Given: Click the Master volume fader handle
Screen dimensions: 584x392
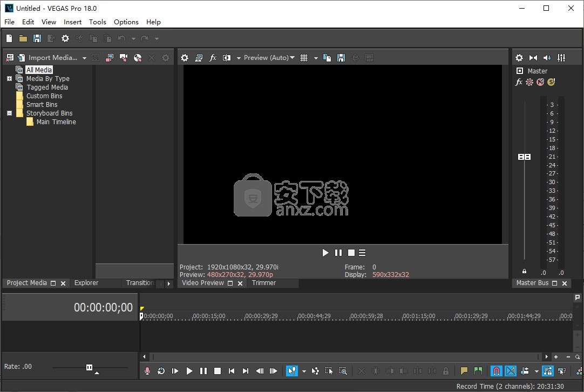Looking at the screenshot, I should click(524, 157).
